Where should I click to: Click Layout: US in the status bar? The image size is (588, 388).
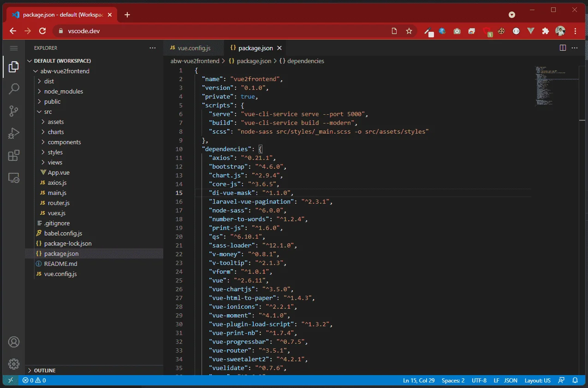(x=538, y=381)
